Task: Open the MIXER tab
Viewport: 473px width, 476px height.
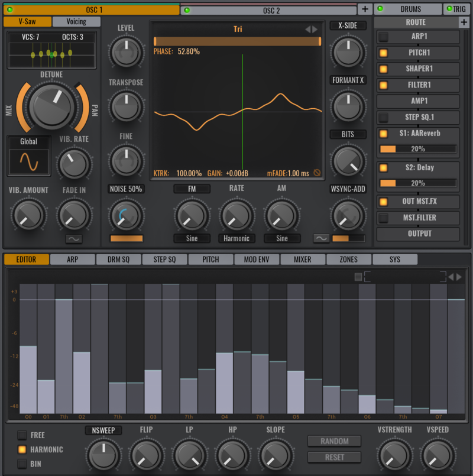Action: point(303,258)
